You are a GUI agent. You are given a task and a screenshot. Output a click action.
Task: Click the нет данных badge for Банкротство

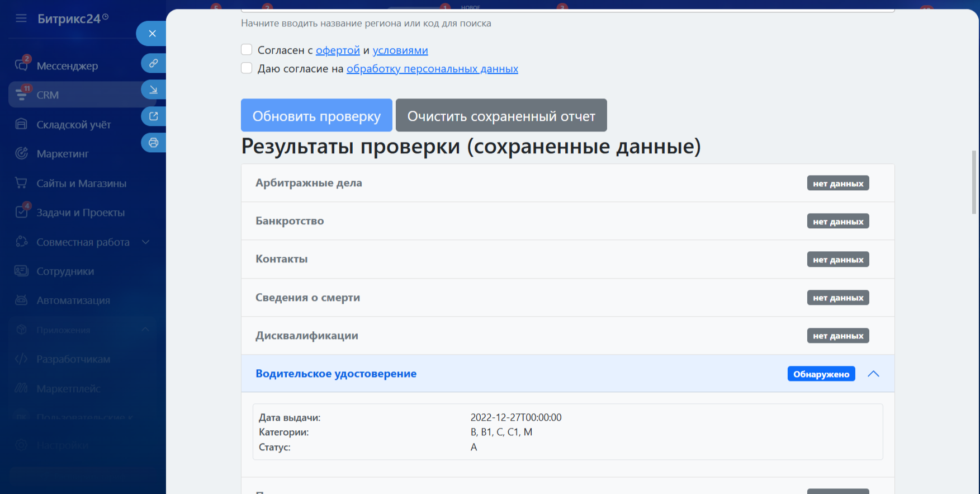coord(838,221)
